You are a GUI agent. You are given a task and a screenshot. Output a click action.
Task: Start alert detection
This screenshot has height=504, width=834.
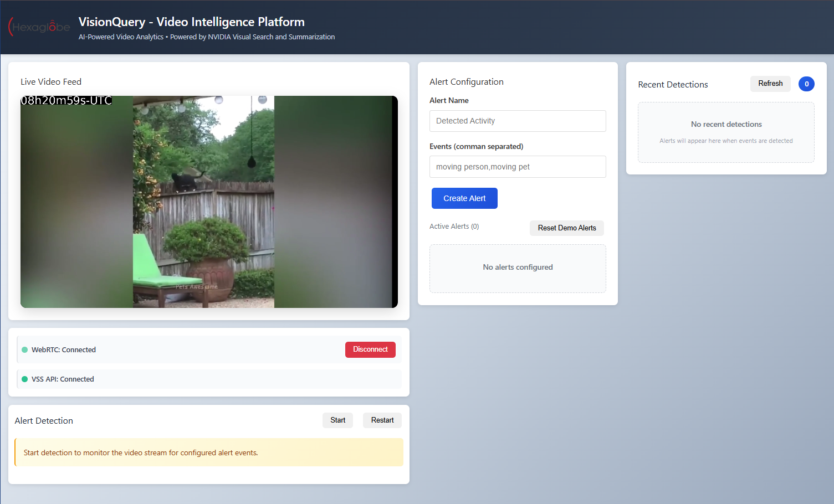tap(337, 420)
